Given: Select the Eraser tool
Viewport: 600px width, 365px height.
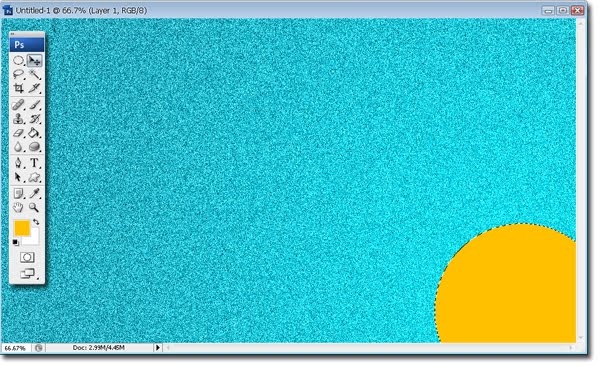Looking at the screenshot, I should (x=18, y=133).
